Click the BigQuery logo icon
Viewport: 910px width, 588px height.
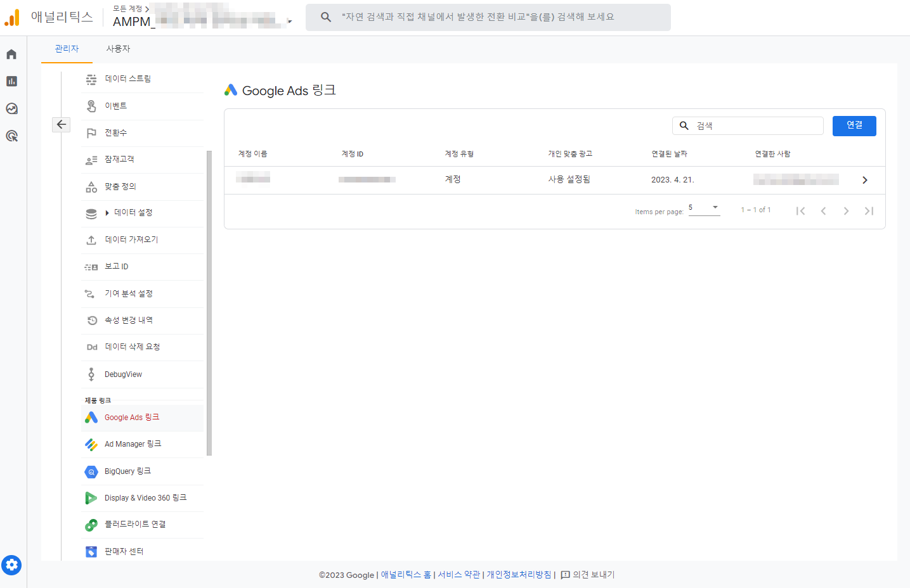(91, 471)
